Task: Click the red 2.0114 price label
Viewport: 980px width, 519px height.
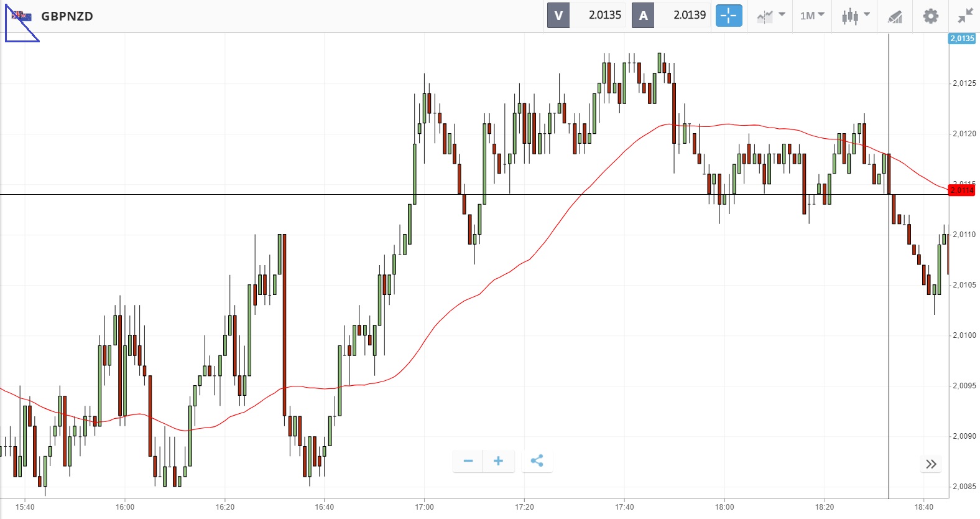Action: [961, 190]
